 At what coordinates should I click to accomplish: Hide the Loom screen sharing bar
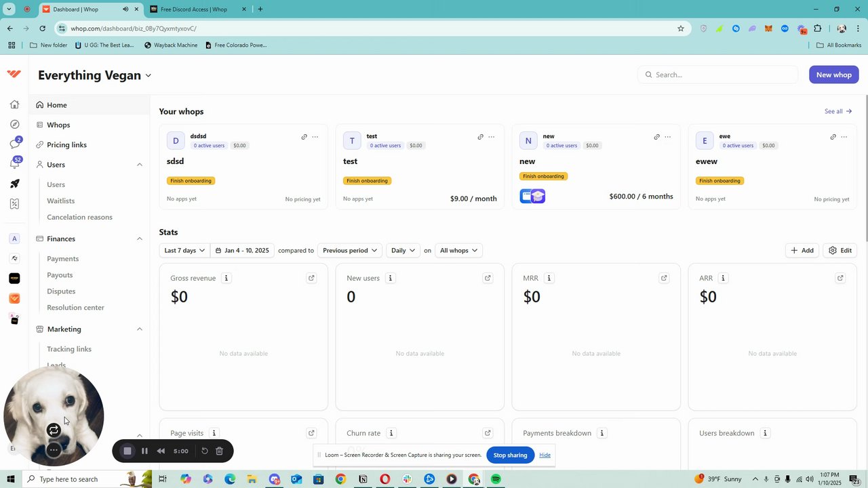[x=545, y=455]
